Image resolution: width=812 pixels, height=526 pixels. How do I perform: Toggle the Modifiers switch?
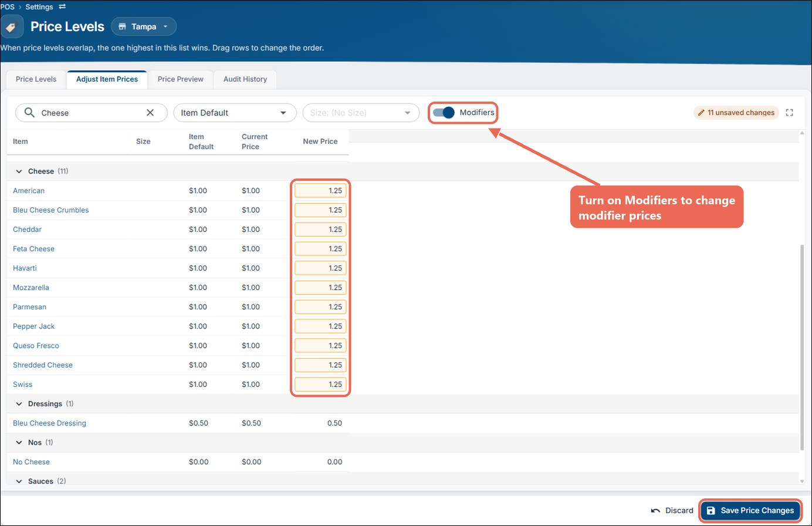pyautogui.click(x=444, y=113)
